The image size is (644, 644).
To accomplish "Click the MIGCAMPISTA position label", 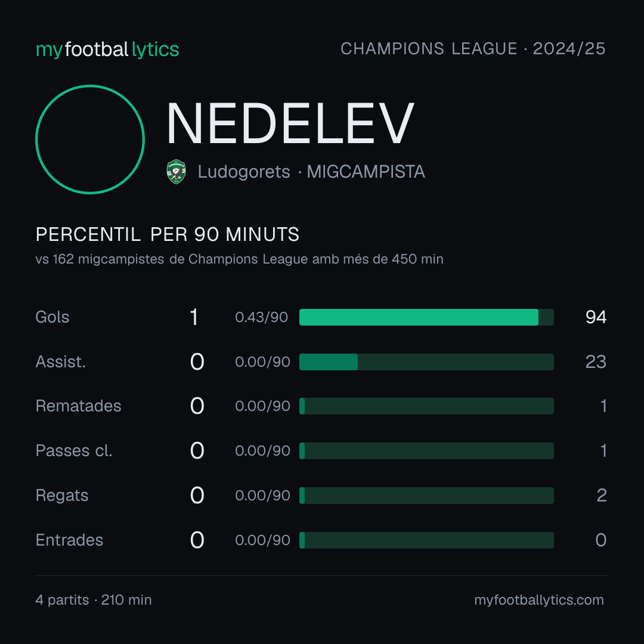I will 366,172.
